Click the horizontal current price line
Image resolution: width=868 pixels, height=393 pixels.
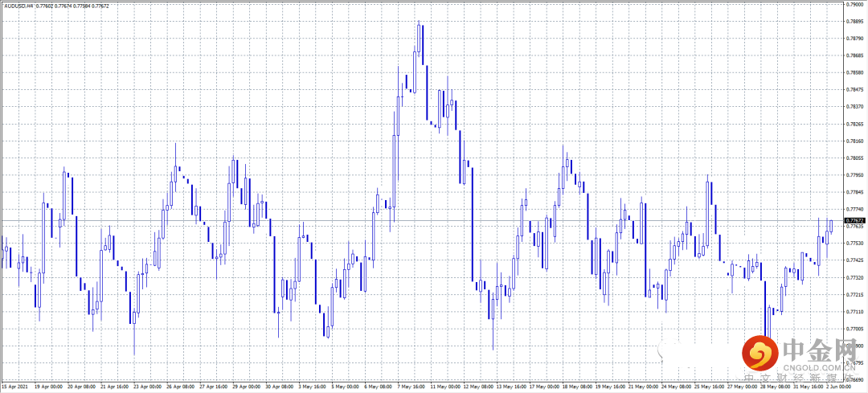(420, 221)
